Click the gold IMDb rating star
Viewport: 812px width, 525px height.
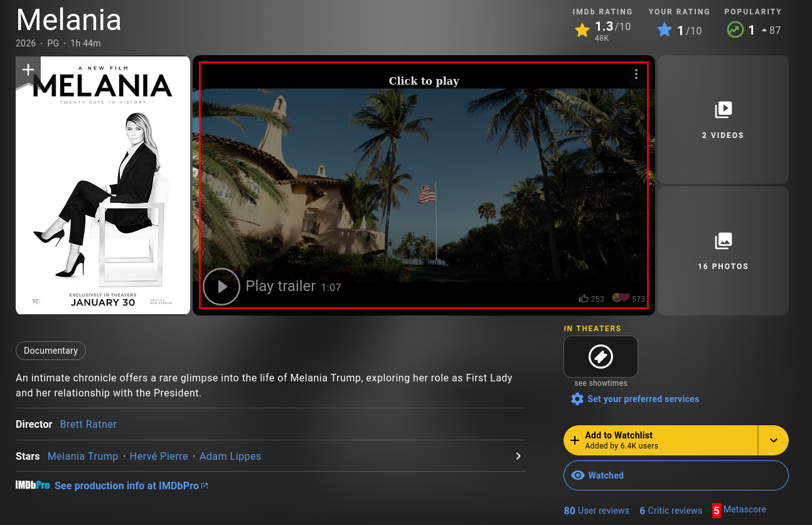point(582,29)
